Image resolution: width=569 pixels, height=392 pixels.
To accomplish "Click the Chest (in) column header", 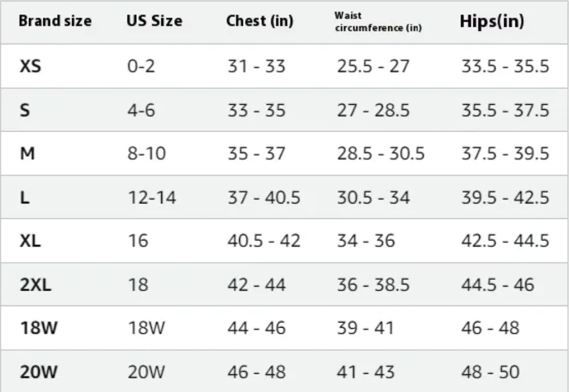I will pos(259,22).
